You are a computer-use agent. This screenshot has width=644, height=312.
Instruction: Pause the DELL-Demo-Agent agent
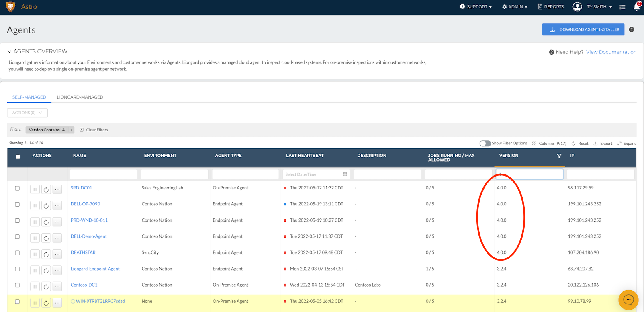(x=35, y=238)
